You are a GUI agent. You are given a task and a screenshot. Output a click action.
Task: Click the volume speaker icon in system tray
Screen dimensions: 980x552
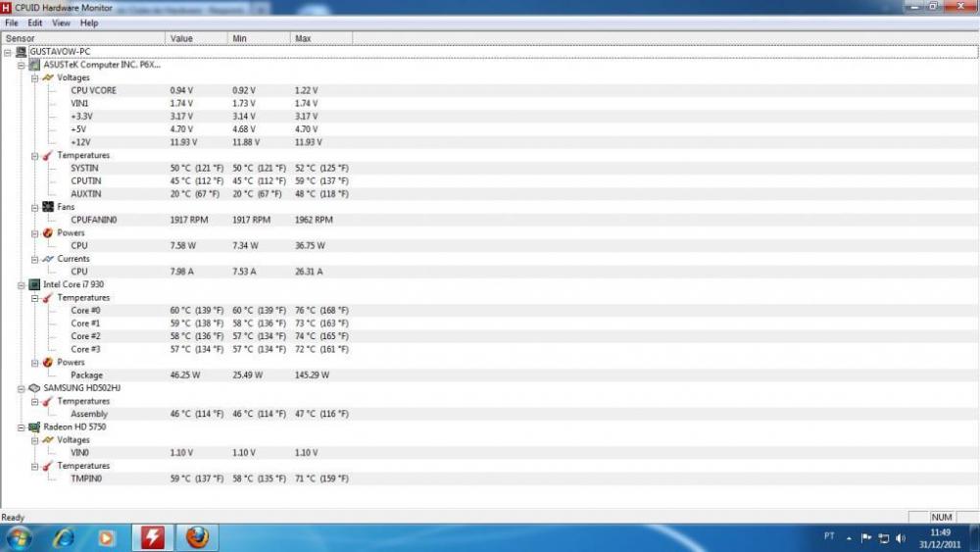[901, 538]
